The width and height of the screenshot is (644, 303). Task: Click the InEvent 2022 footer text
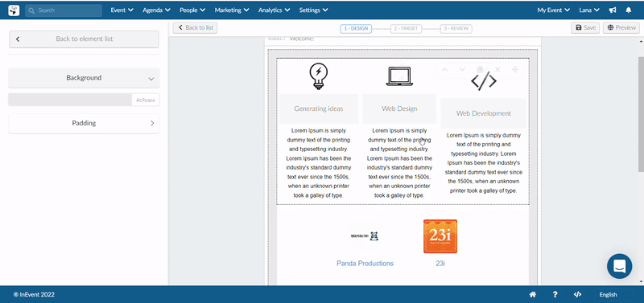click(34, 294)
